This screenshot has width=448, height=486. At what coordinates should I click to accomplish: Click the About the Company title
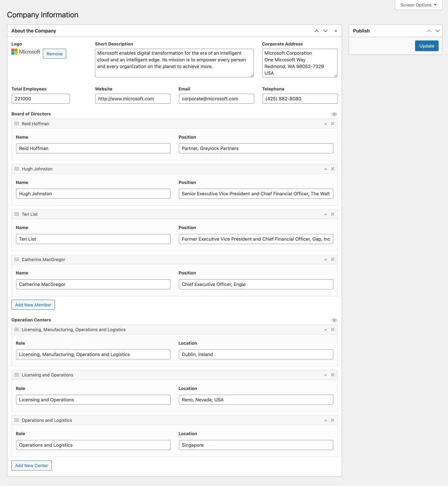(x=34, y=31)
